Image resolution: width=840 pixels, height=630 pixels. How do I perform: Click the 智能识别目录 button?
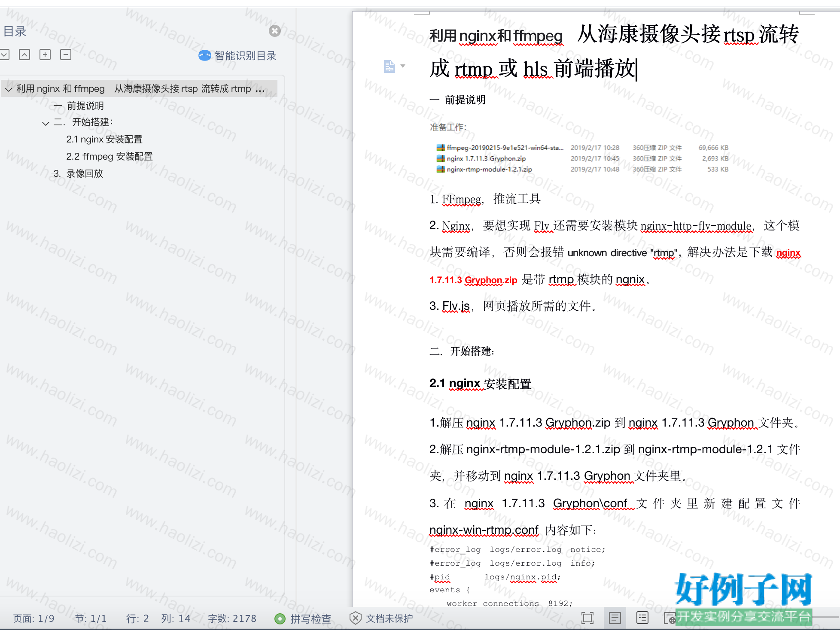tap(237, 56)
